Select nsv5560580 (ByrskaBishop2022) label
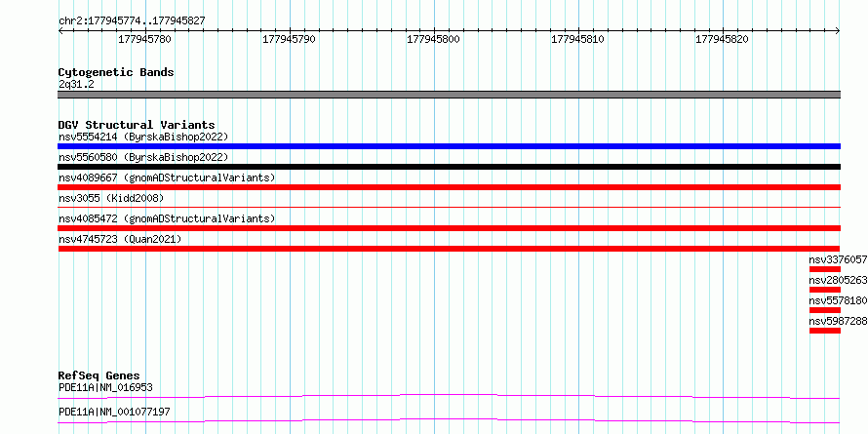Viewport: 868px width, 434px height. [143, 157]
